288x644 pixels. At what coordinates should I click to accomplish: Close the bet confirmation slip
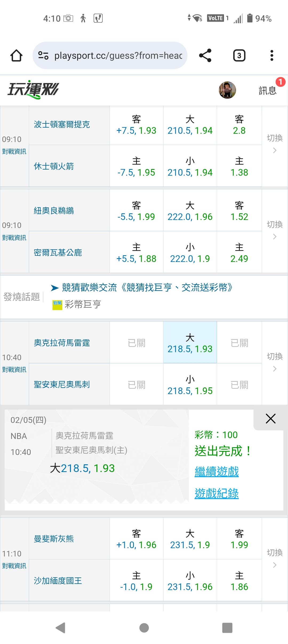(x=270, y=419)
